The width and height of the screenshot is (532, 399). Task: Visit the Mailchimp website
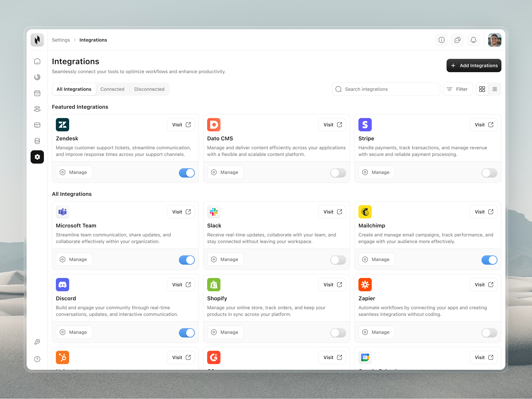pyautogui.click(x=483, y=212)
